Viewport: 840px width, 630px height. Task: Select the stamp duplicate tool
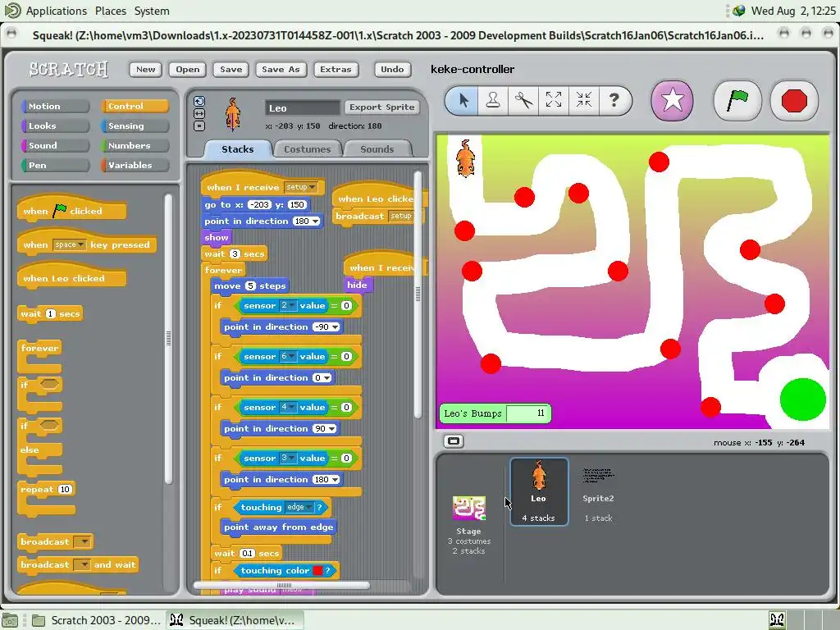tap(493, 100)
